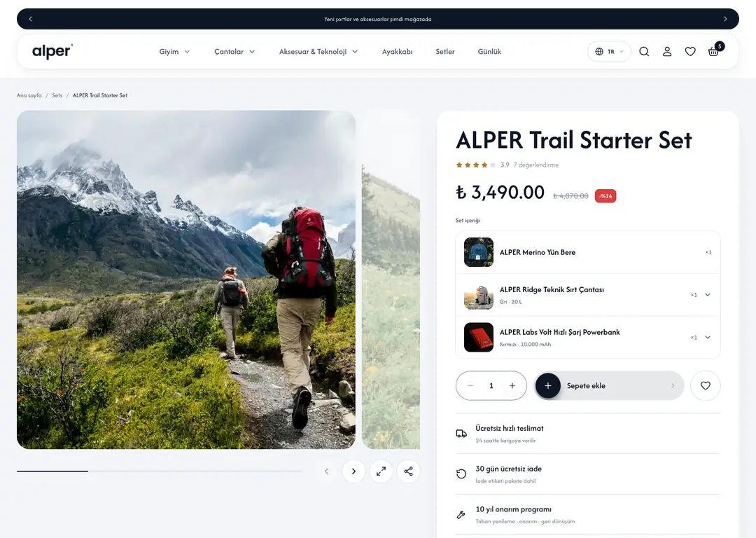The width and height of the screenshot is (756, 538).
Task: Click the main hiking product photo
Action: coord(186,280)
